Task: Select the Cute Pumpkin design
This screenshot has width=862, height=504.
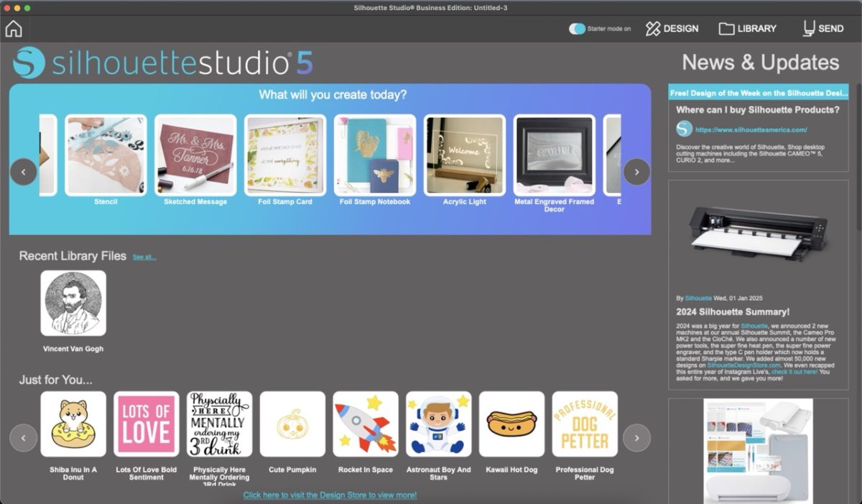Action: click(292, 424)
